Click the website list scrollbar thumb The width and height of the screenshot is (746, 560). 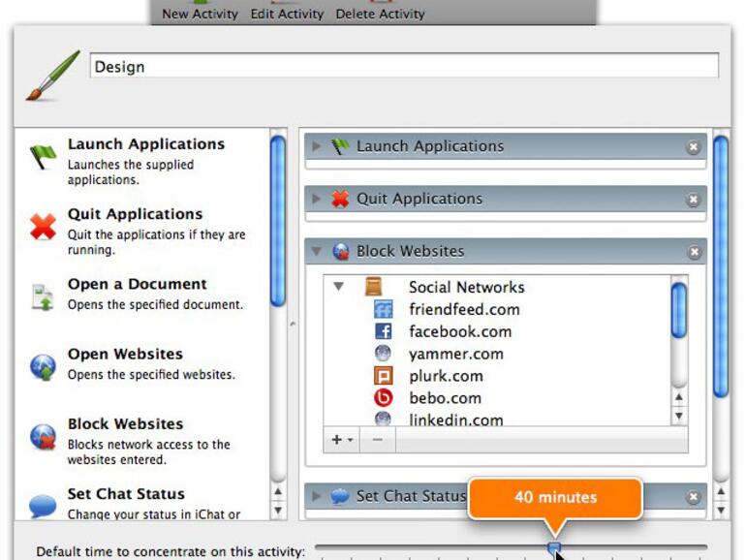pos(679,310)
